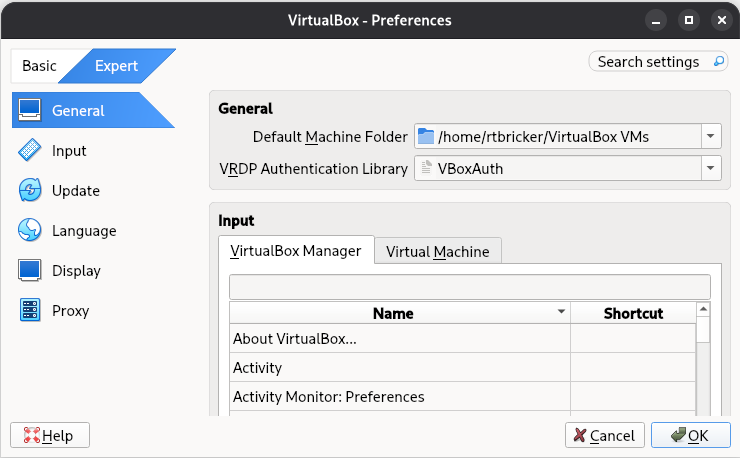Viewport: 740px width, 458px height.
Task: Click the Name column header
Action: point(400,313)
